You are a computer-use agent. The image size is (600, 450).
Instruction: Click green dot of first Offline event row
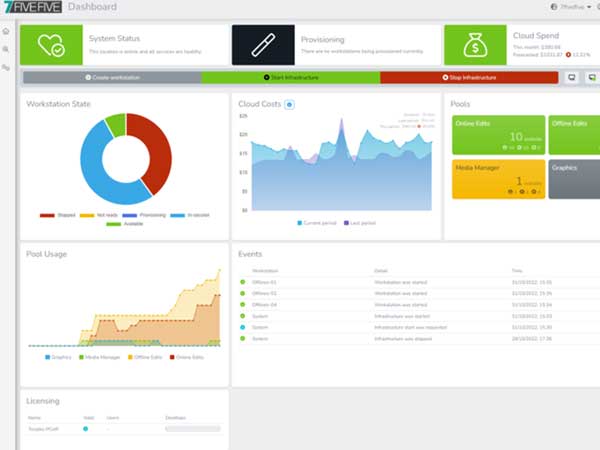point(243,282)
